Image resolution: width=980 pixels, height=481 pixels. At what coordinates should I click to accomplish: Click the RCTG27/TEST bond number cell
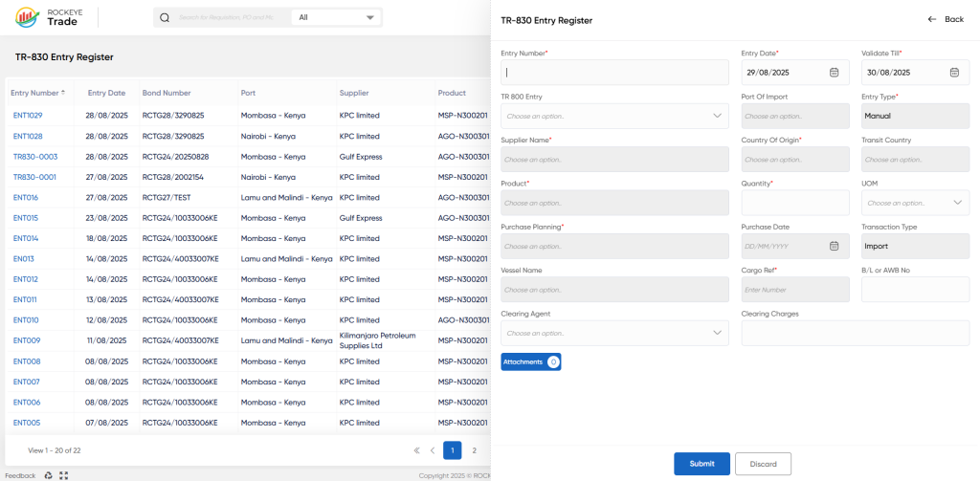coord(167,197)
